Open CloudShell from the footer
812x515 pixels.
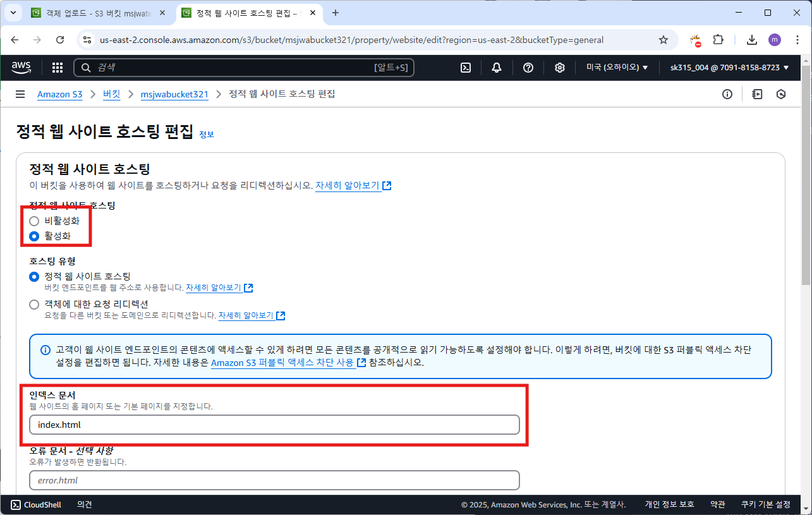[x=36, y=504]
